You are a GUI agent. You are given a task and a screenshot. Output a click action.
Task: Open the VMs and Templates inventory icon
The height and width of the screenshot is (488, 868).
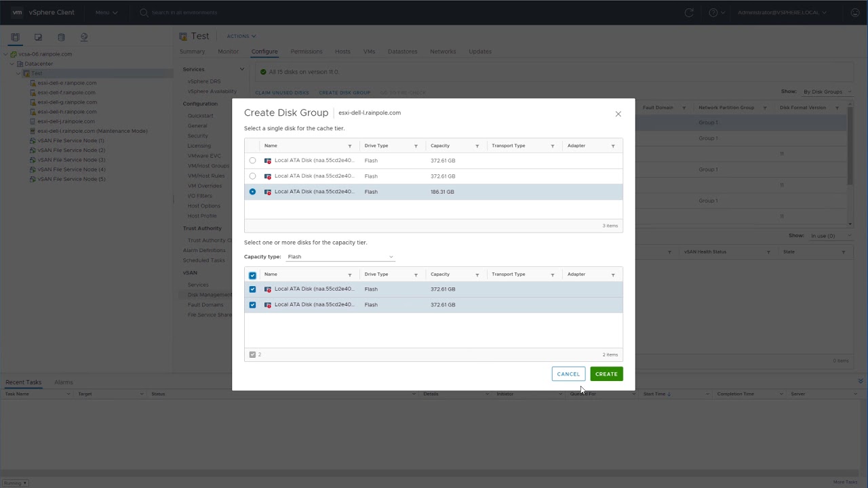click(x=38, y=37)
